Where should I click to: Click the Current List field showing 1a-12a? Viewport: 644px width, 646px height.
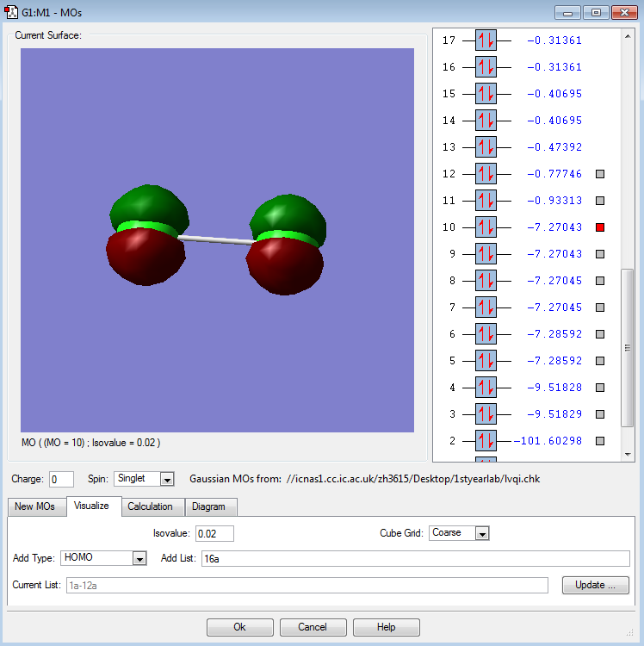(x=307, y=586)
